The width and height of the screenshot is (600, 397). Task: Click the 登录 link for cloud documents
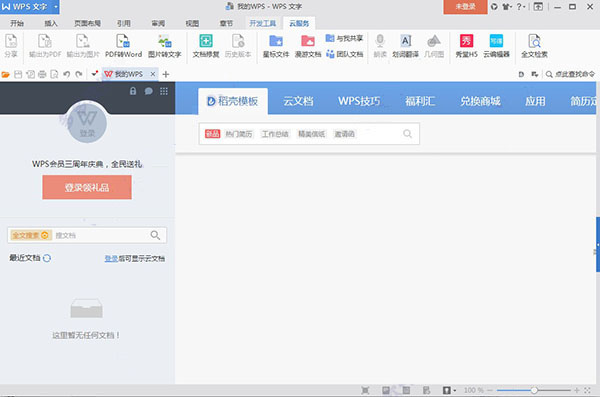pos(111,259)
